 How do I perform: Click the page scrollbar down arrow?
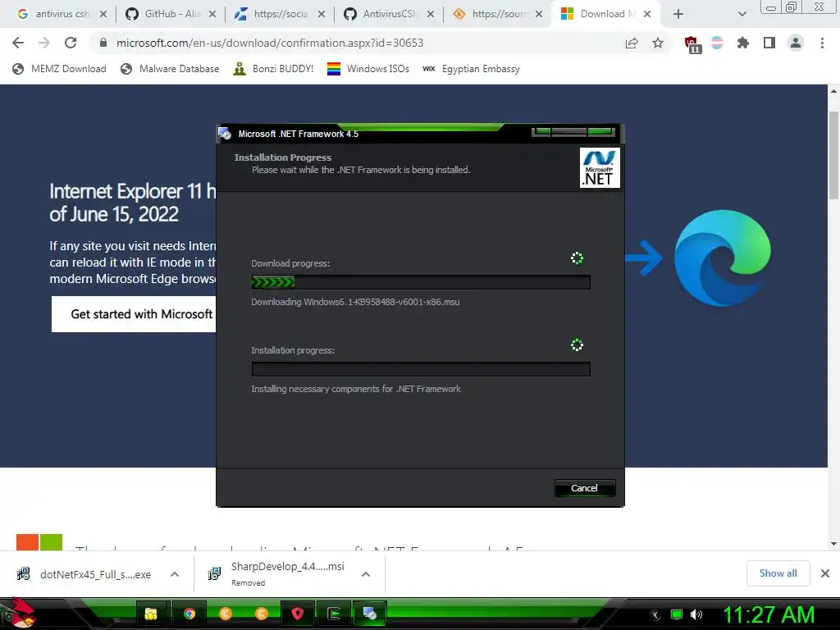pos(833,544)
